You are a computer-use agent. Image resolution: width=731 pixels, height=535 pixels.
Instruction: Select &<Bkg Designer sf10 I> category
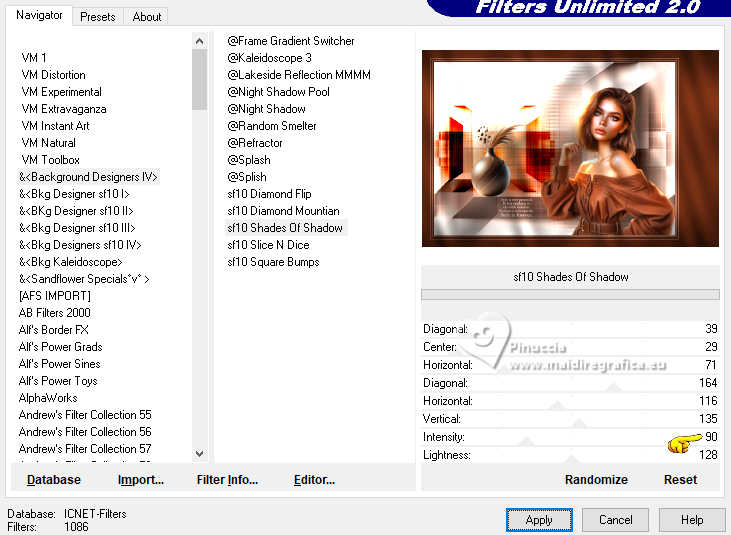point(74,194)
